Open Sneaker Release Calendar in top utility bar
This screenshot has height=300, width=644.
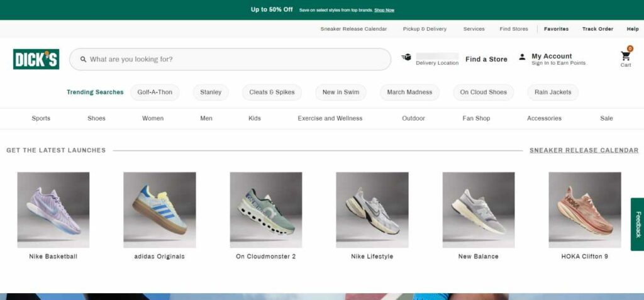point(353,29)
